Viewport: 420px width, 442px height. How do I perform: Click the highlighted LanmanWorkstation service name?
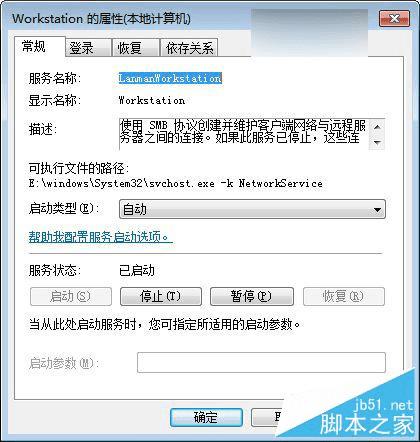click(170, 78)
